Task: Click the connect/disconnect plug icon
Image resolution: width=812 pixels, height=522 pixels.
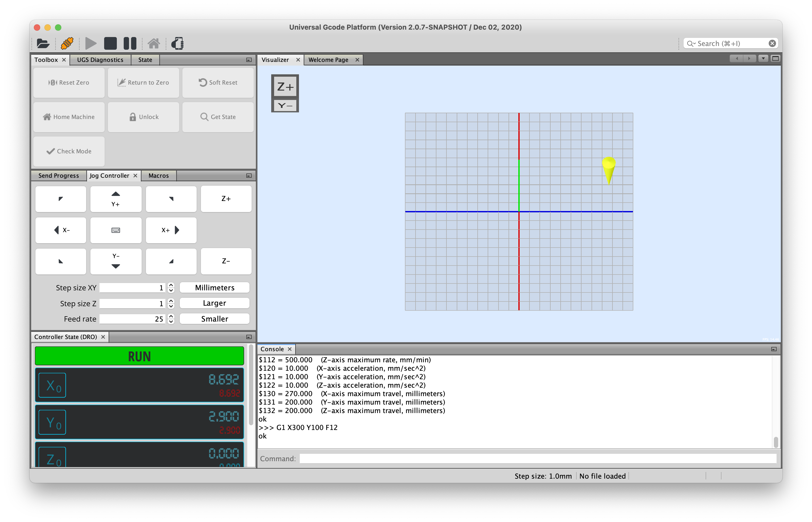Action: (67, 43)
